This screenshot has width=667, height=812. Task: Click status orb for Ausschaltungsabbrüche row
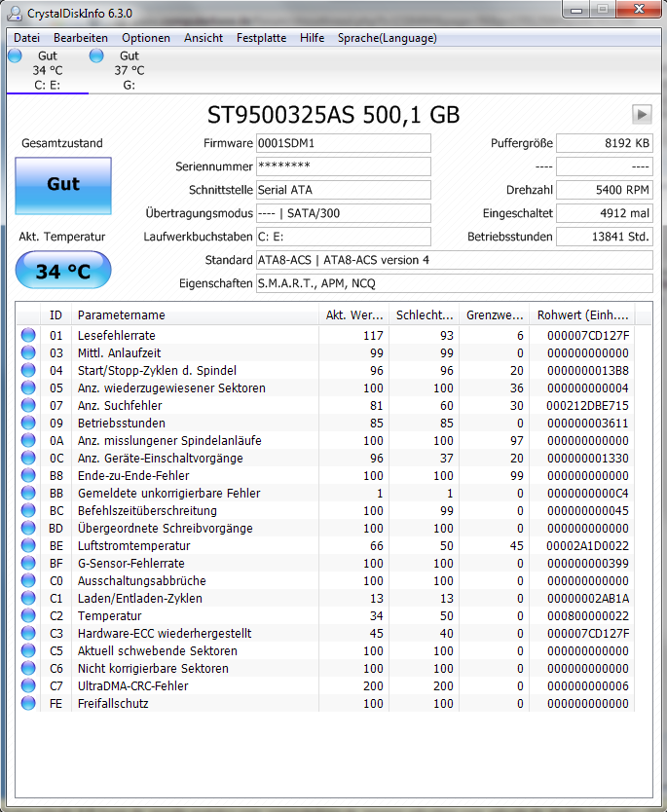tap(28, 580)
